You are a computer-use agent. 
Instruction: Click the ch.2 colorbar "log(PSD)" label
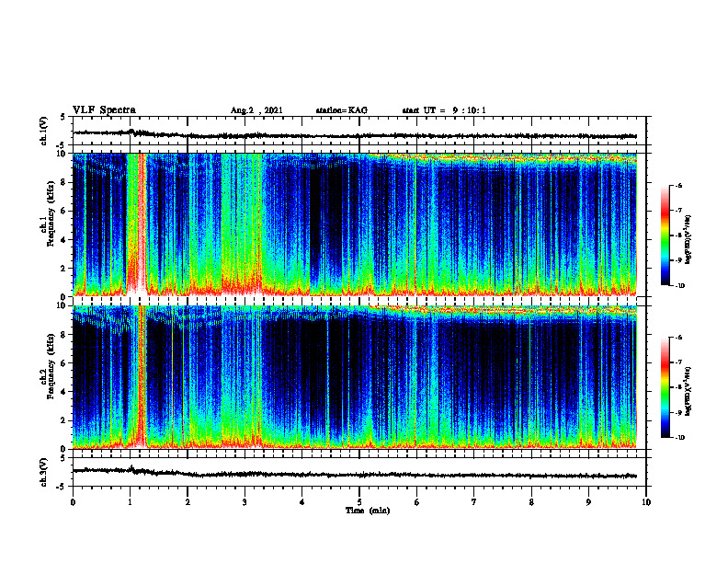688,391
